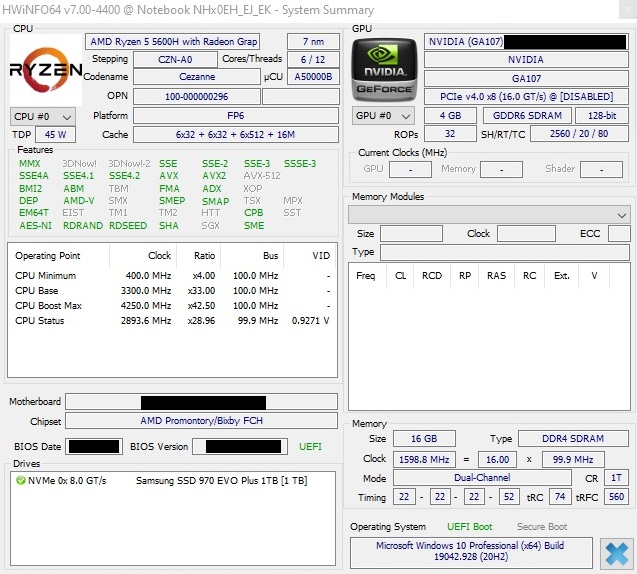
Task: Click the green checkmark icon beside NVMe drive
Action: click(x=20, y=481)
